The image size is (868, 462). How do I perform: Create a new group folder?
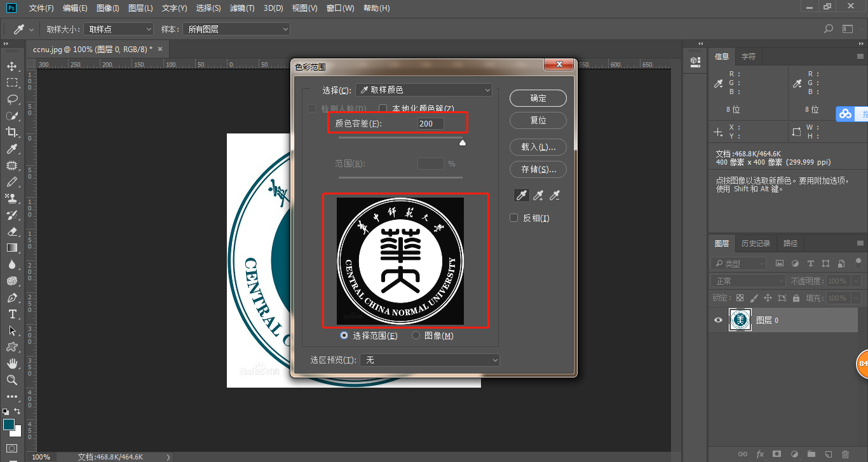point(811,454)
